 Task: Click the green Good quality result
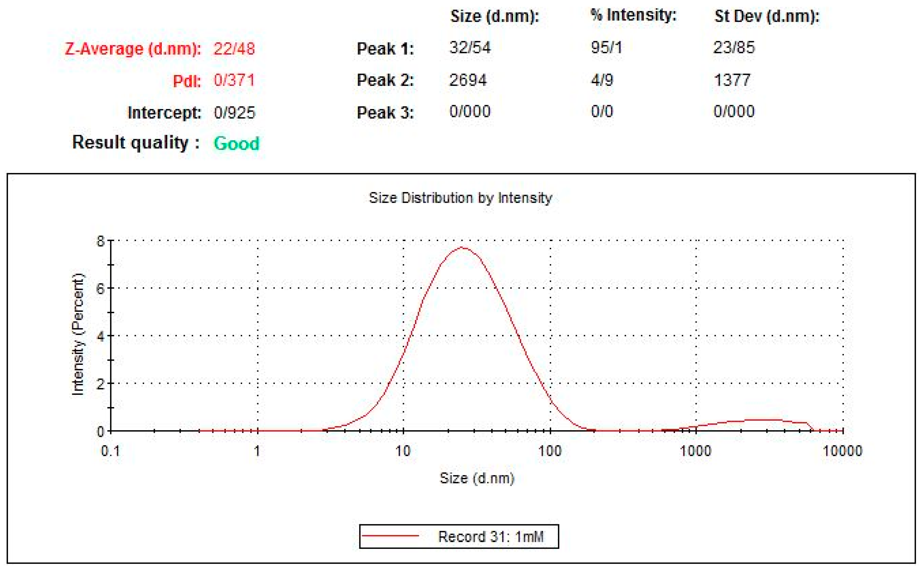click(x=237, y=144)
